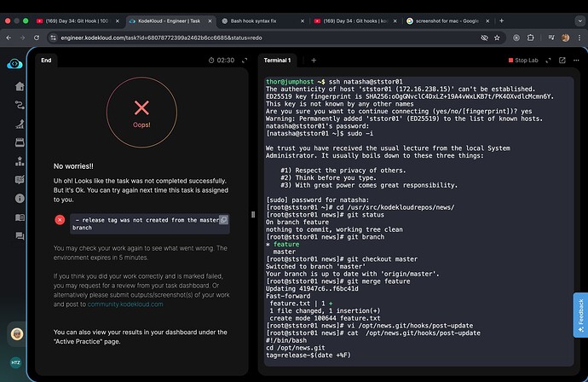Switch to Day 34: Git Hook | 100 tab
Image resolution: width=588 pixels, height=382 pixels.
[78, 21]
